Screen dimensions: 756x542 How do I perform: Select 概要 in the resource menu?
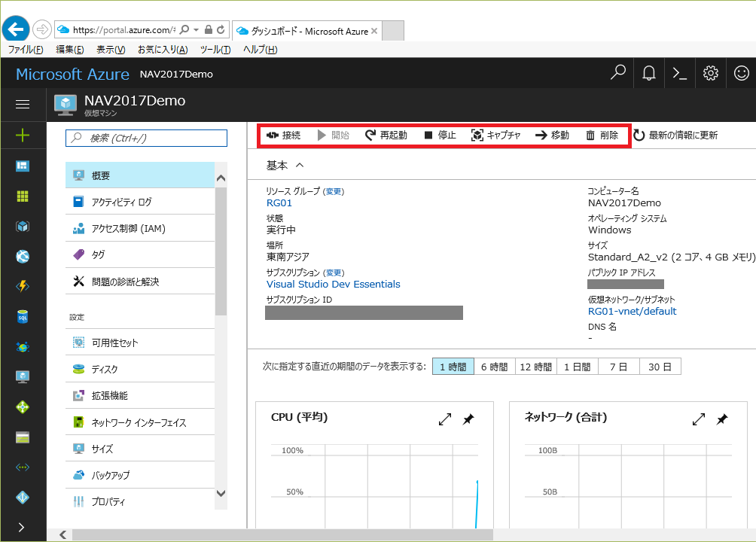click(x=140, y=175)
